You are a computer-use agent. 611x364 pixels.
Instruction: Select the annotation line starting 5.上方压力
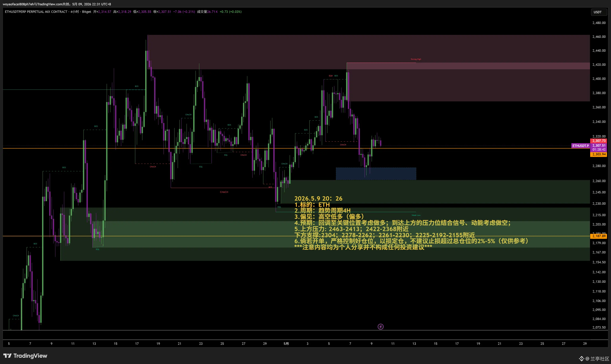(x=351, y=229)
